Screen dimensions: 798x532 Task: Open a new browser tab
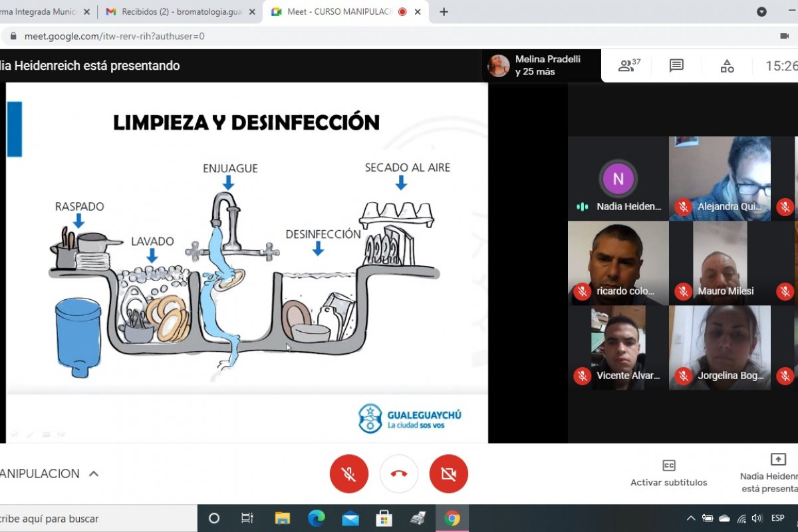(x=444, y=12)
